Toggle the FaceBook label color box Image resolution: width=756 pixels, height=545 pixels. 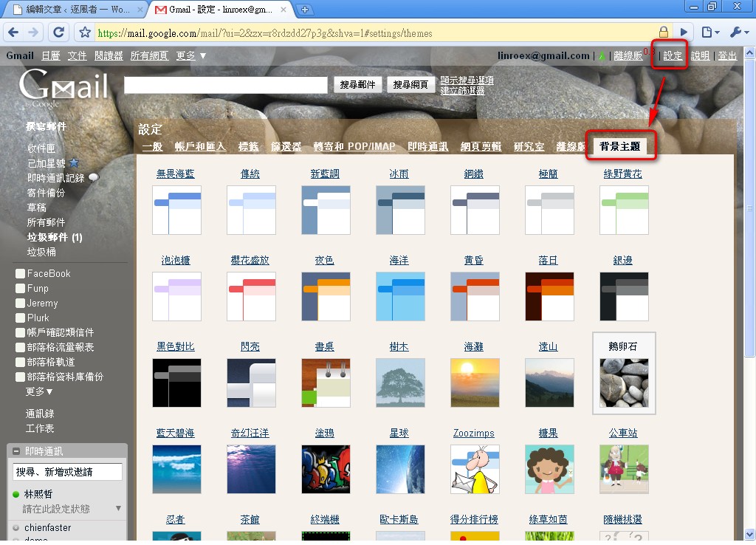click(x=20, y=273)
